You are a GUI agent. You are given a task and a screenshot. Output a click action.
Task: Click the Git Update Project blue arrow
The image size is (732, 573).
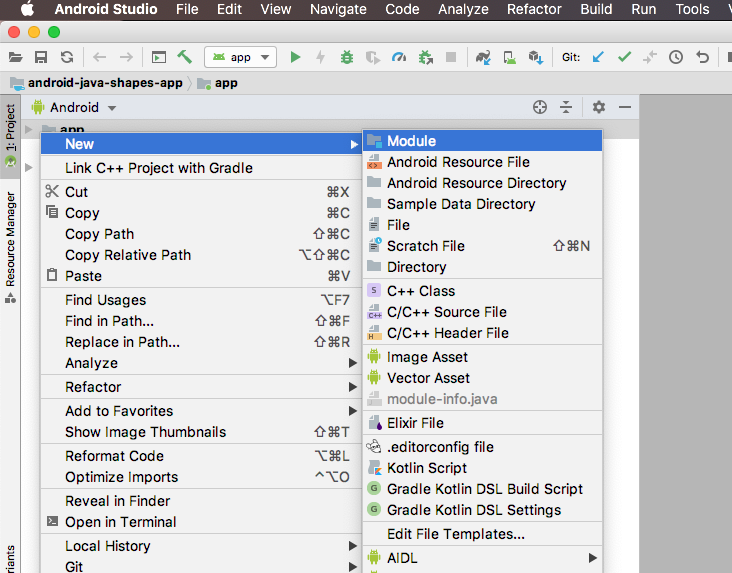click(598, 57)
